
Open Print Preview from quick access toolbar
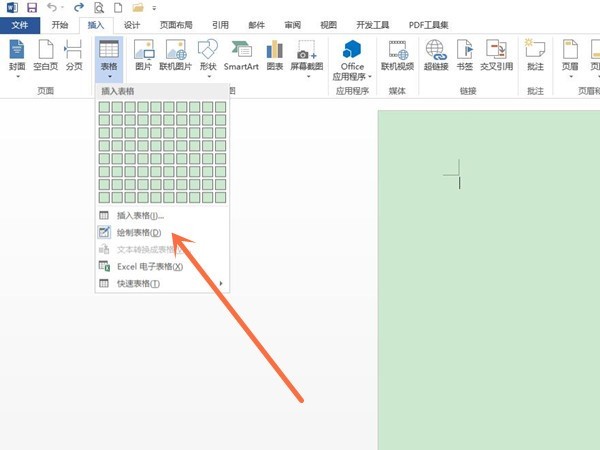[99, 7]
